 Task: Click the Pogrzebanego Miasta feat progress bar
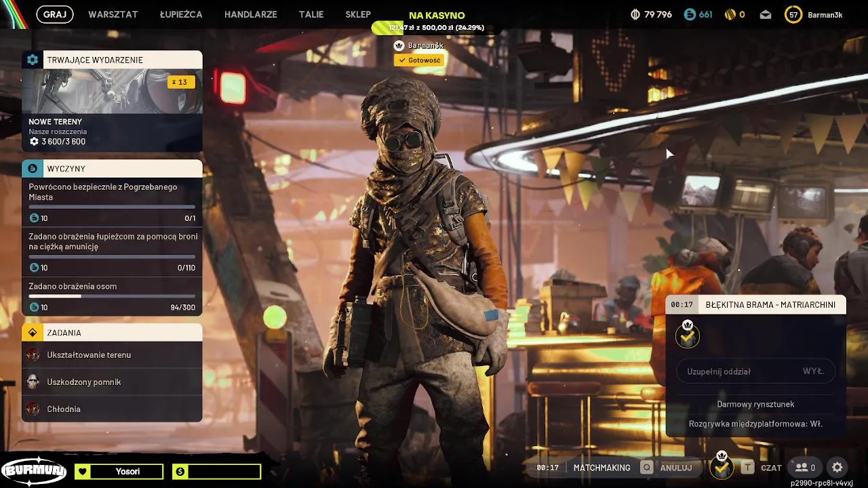pyautogui.click(x=112, y=206)
